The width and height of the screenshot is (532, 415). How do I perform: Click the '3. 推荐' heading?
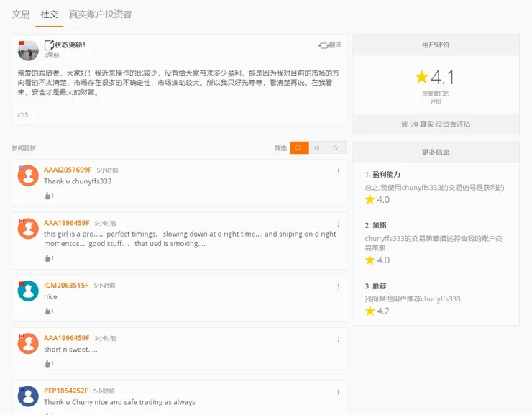pyautogui.click(x=375, y=286)
